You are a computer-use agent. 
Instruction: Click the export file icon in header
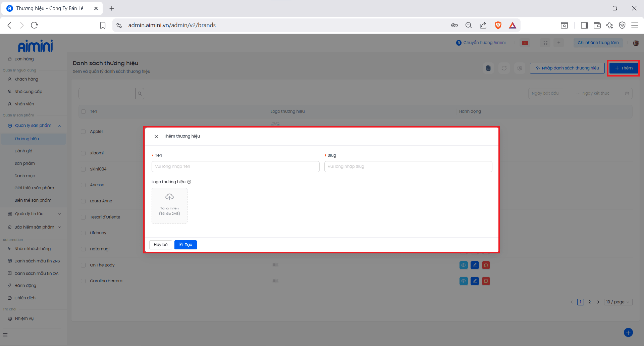tap(488, 68)
